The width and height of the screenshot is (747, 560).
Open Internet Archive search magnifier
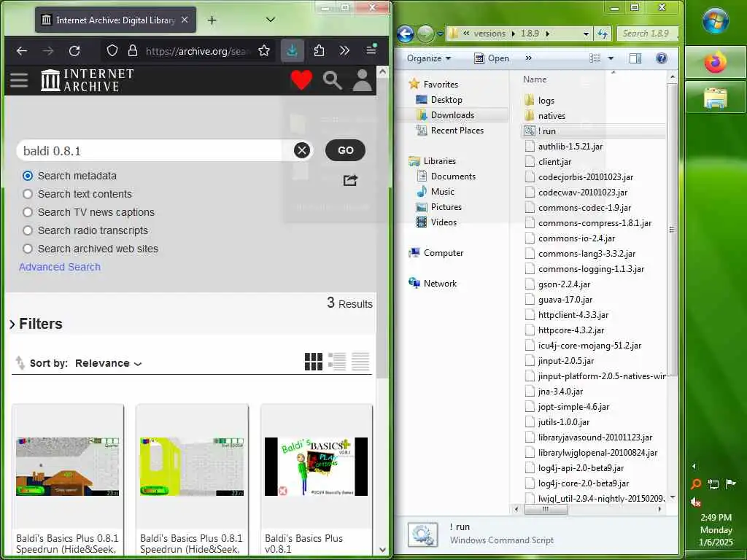(332, 80)
